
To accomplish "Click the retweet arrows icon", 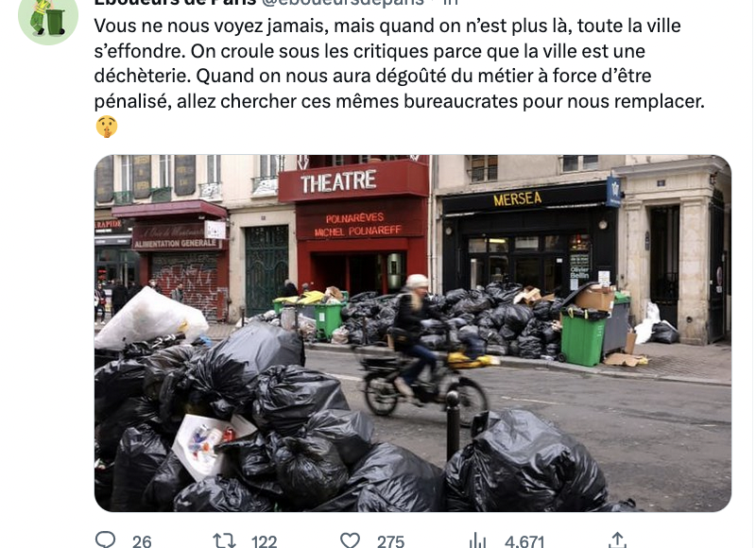I will coord(224,540).
